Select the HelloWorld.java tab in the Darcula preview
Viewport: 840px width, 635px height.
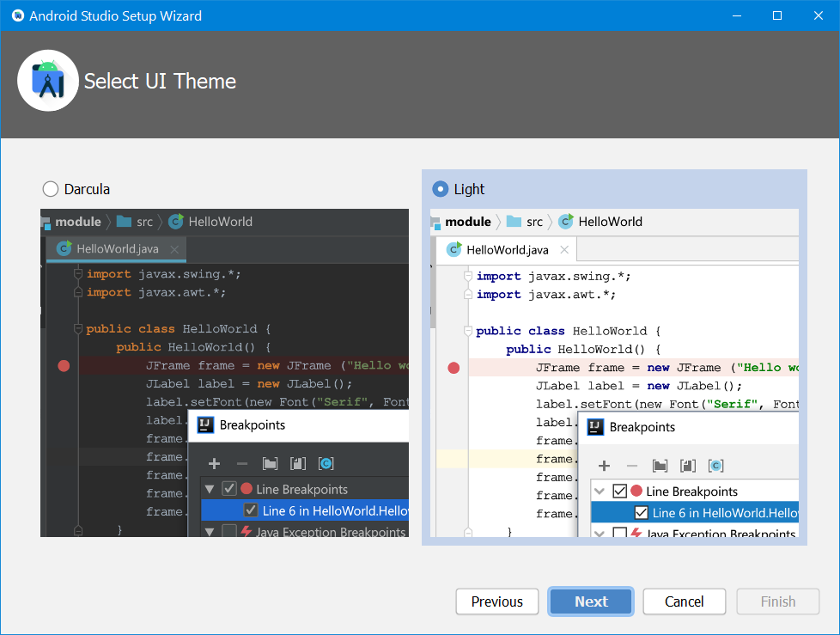(110, 249)
